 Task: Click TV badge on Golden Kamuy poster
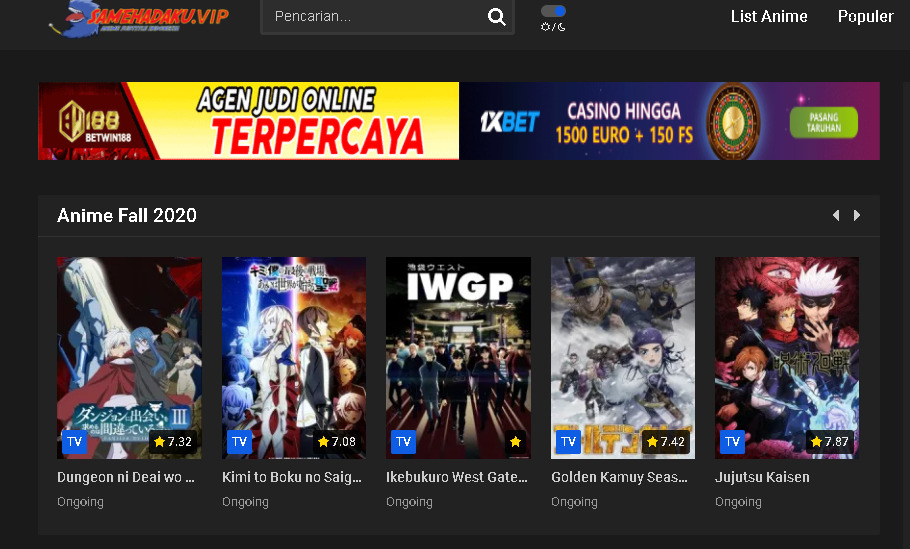tap(568, 442)
